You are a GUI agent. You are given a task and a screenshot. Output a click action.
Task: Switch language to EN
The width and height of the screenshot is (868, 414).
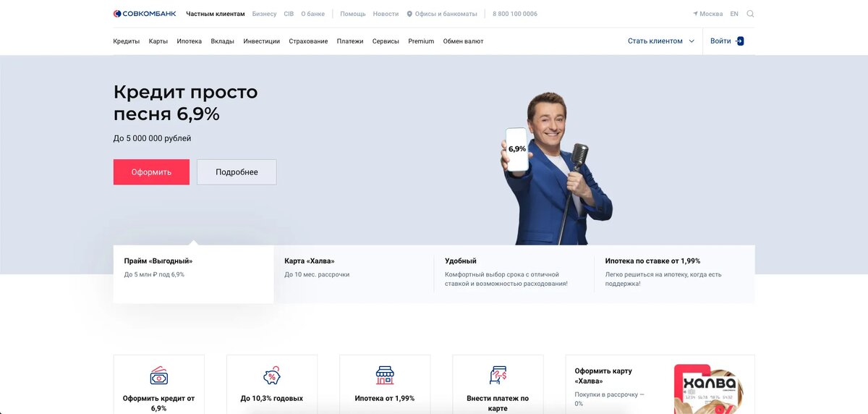(734, 14)
